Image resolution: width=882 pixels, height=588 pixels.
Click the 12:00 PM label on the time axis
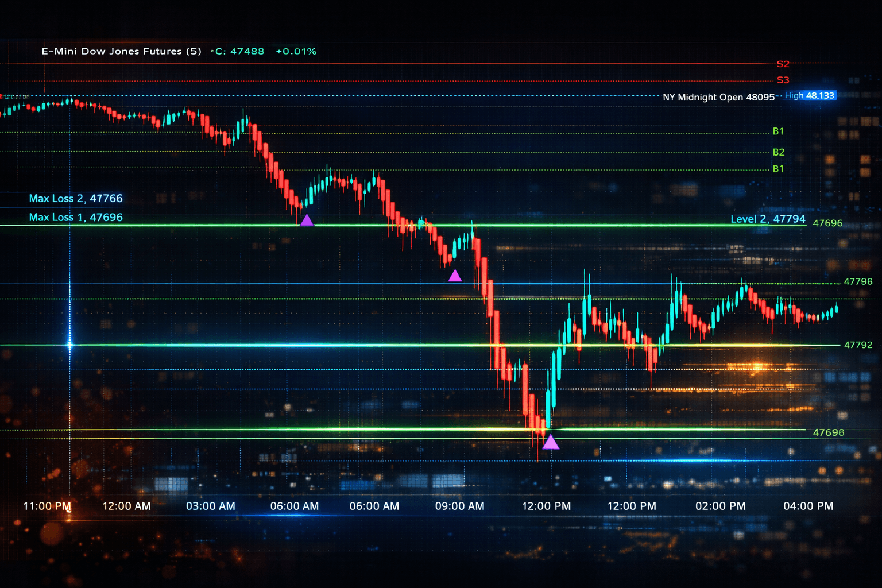click(548, 506)
